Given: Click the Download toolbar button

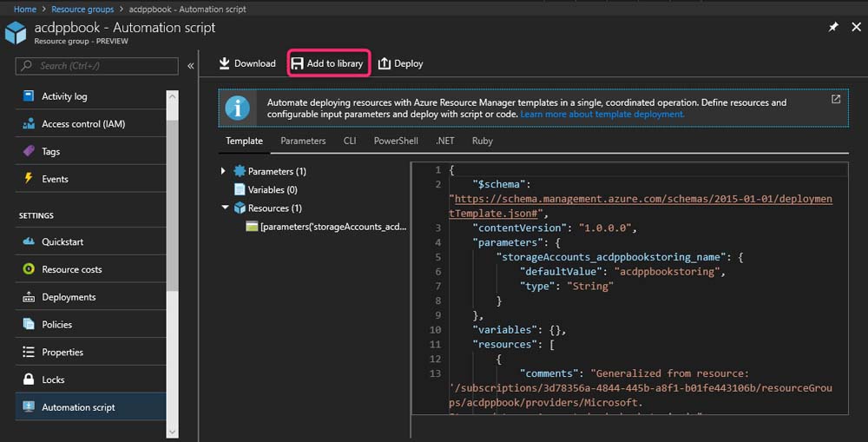Looking at the screenshot, I should click(247, 63).
